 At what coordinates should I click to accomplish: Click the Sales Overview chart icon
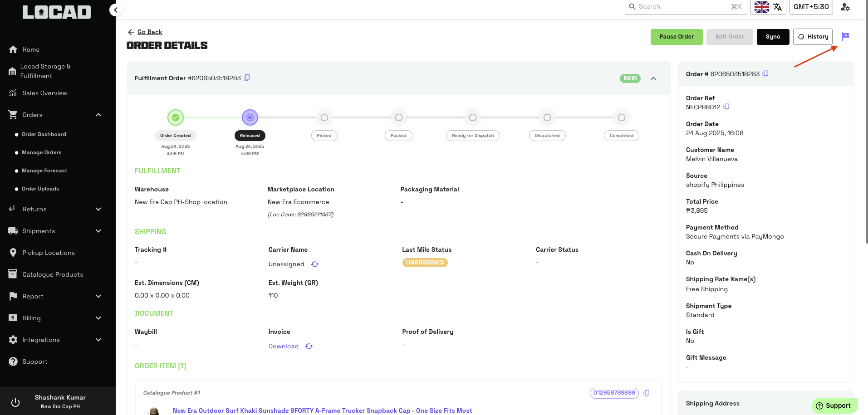[x=13, y=93]
